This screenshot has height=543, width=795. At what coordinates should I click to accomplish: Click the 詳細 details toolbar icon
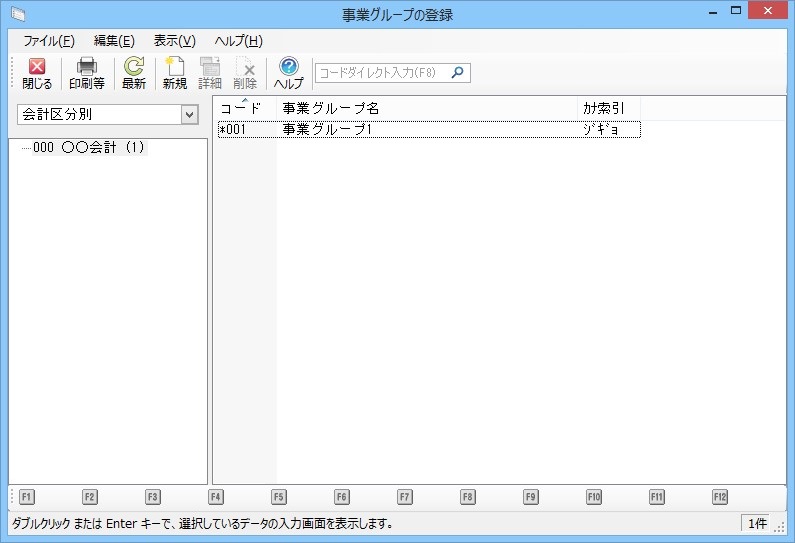coord(210,73)
